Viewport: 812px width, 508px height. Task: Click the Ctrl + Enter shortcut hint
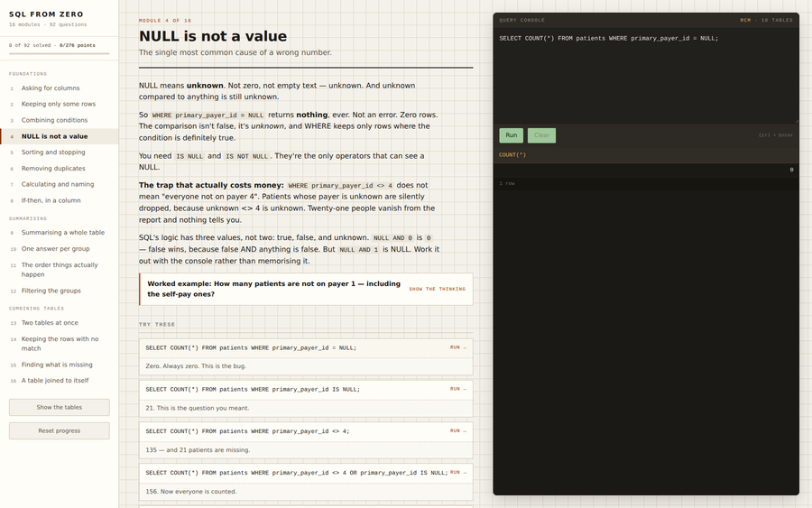tap(776, 135)
